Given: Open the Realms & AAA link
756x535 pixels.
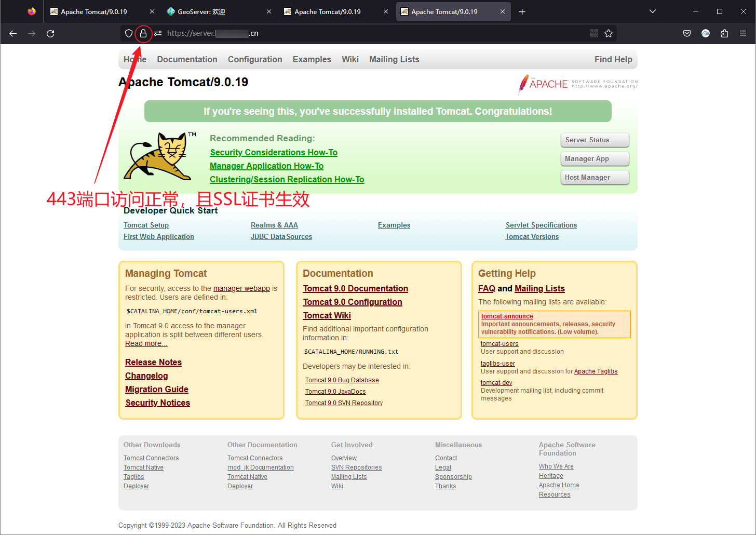Looking at the screenshot, I should [274, 225].
